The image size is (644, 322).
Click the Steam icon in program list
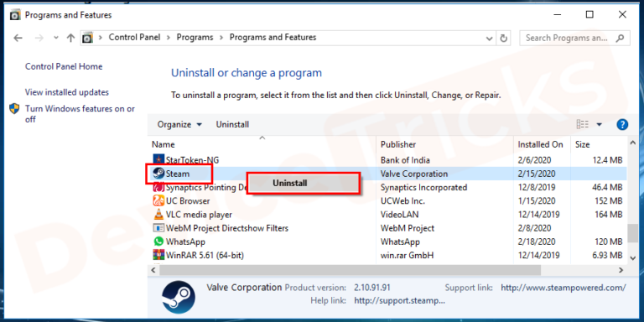coord(158,174)
